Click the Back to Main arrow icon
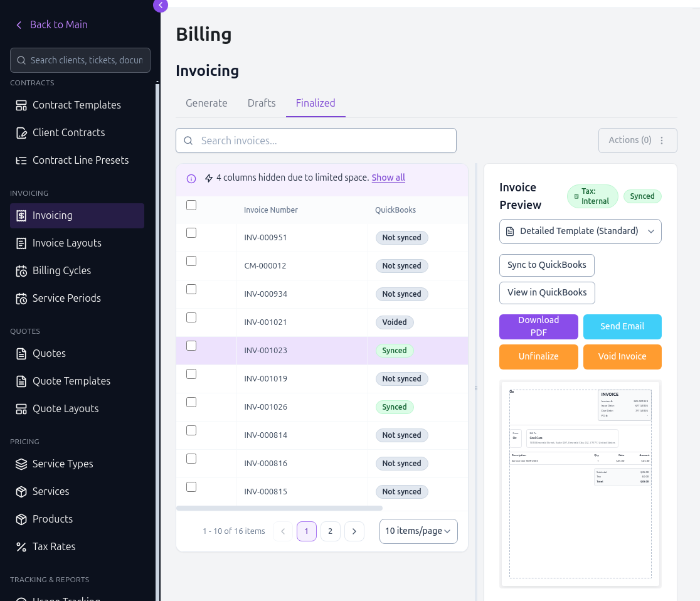The width and height of the screenshot is (700, 601). 19,25
